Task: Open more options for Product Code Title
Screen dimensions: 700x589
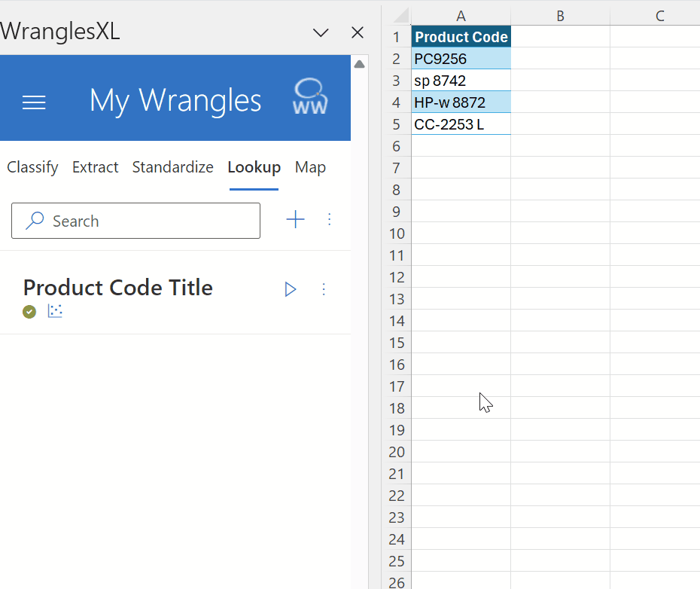Action: [x=324, y=289]
